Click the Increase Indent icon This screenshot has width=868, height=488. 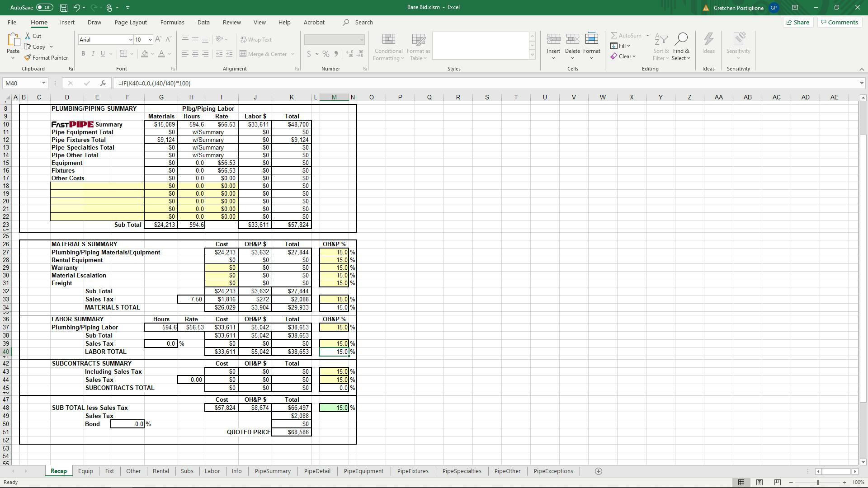[229, 54]
